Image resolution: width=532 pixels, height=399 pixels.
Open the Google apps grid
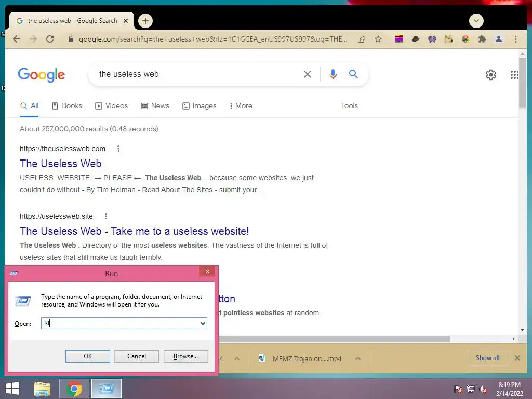pyautogui.click(x=514, y=75)
